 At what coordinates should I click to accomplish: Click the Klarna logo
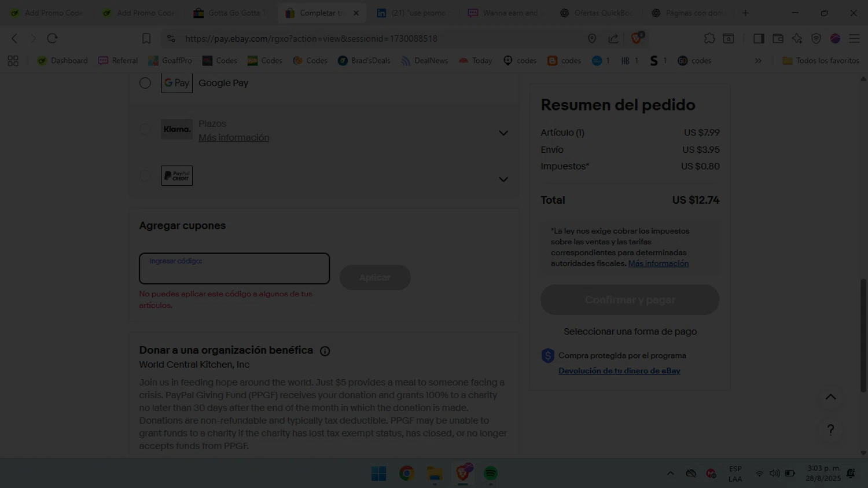pos(177,129)
